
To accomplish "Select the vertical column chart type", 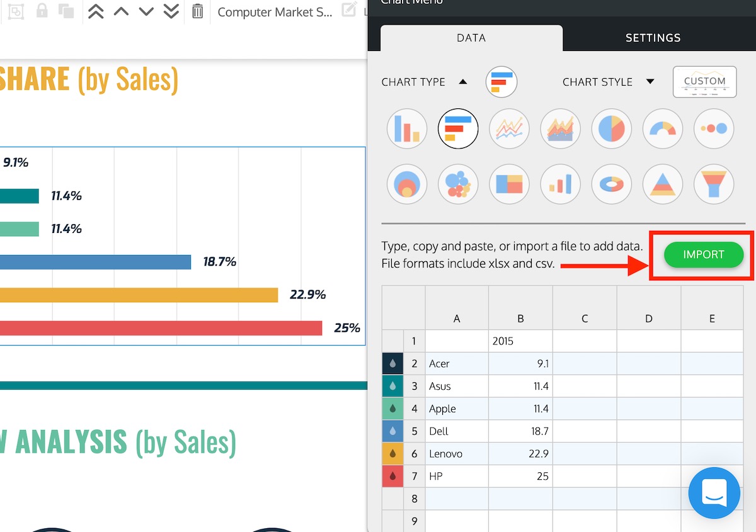I will pyautogui.click(x=407, y=128).
